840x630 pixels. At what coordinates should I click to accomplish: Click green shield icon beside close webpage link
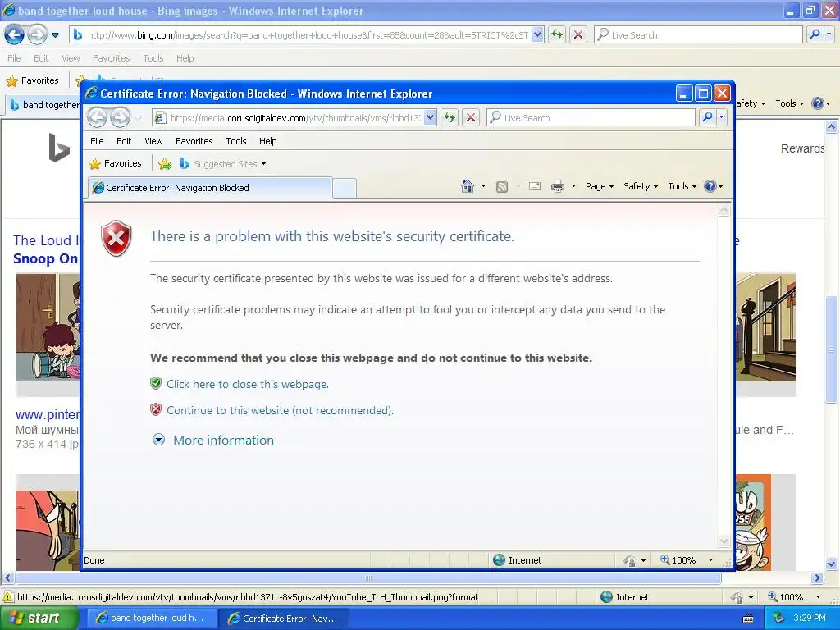click(x=156, y=383)
